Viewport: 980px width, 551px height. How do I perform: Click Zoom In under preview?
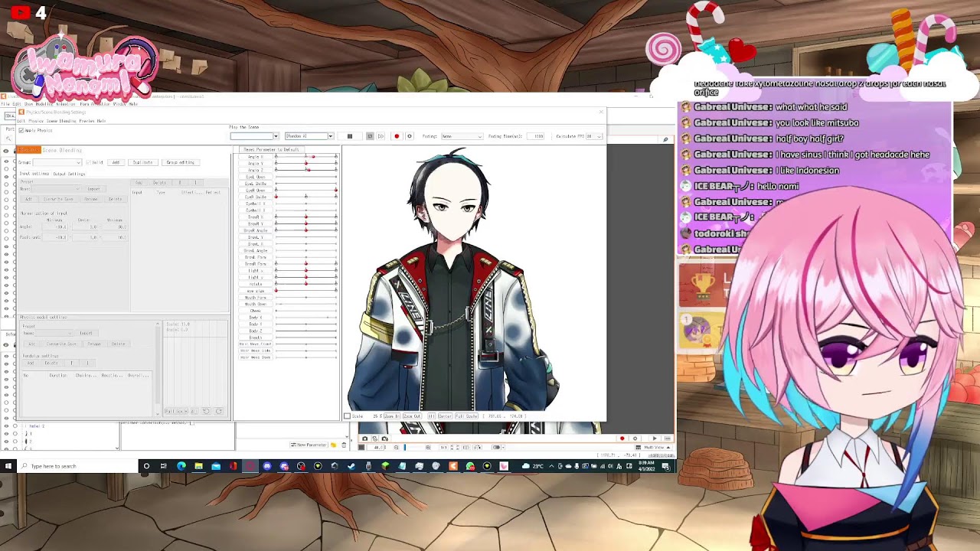[x=392, y=416]
